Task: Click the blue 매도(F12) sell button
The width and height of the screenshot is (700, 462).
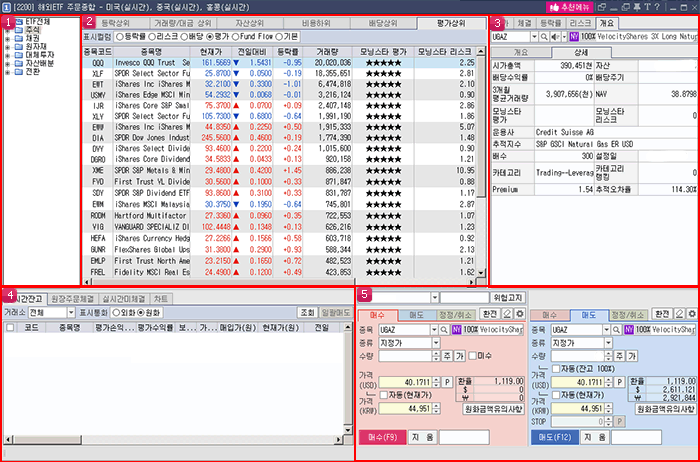Action: point(554,438)
